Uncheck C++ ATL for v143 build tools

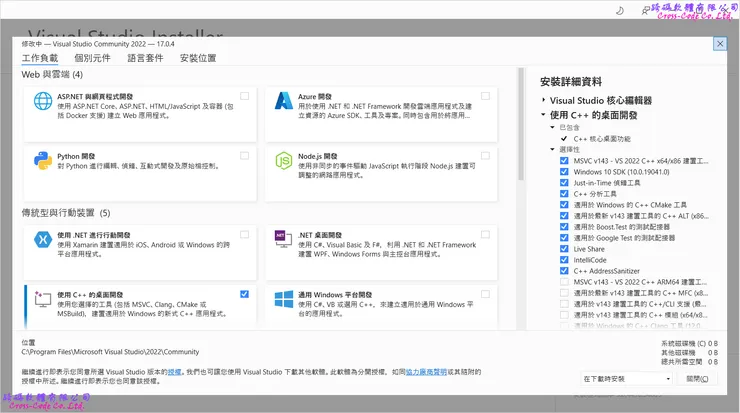click(x=564, y=216)
